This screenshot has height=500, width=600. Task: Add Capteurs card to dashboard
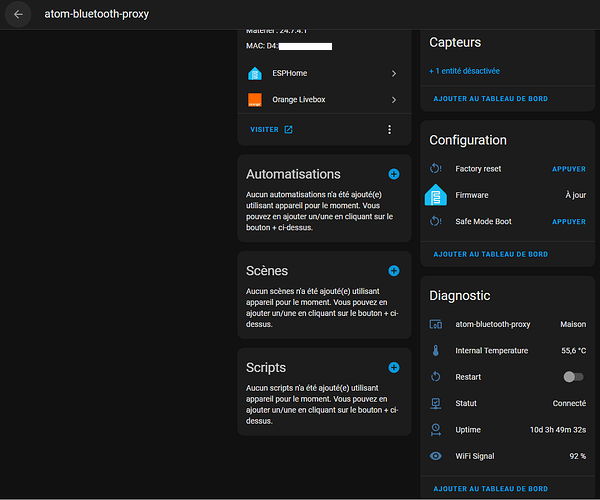[490, 99]
